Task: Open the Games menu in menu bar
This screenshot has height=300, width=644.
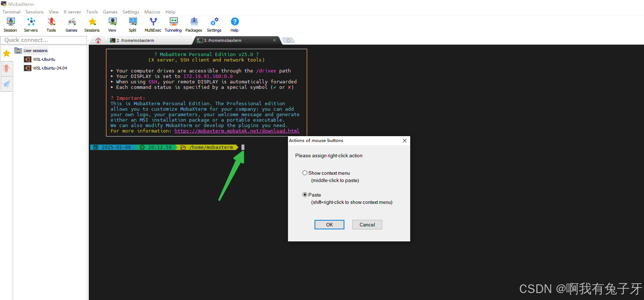Action: (110, 12)
